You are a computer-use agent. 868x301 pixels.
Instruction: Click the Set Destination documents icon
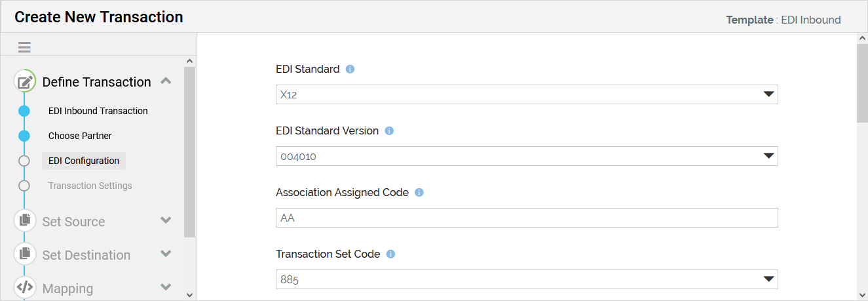tap(25, 254)
